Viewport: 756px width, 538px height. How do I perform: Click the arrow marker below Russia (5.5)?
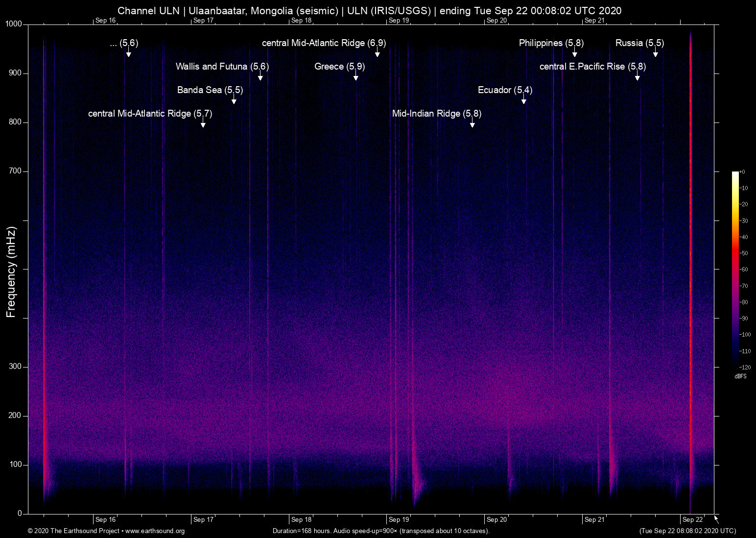pyautogui.click(x=656, y=52)
